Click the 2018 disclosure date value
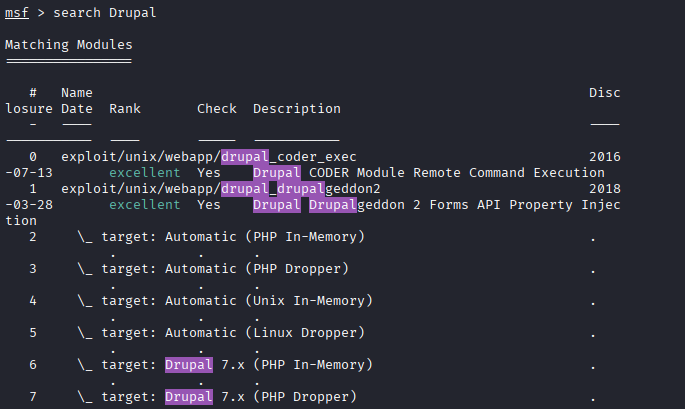 coord(605,189)
